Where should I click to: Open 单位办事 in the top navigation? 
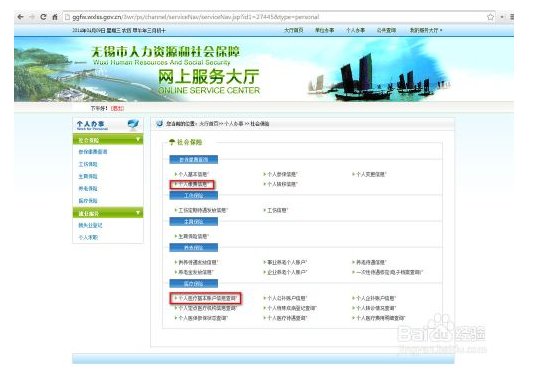tap(324, 30)
